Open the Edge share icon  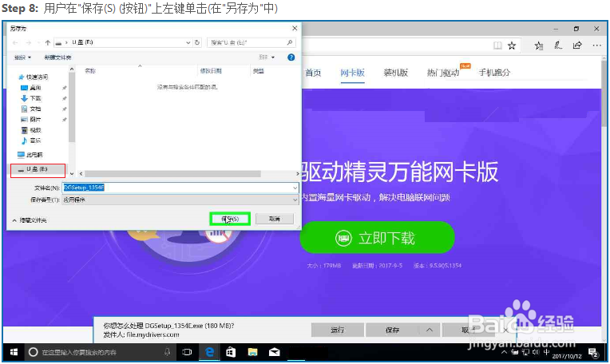[x=577, y=45]
